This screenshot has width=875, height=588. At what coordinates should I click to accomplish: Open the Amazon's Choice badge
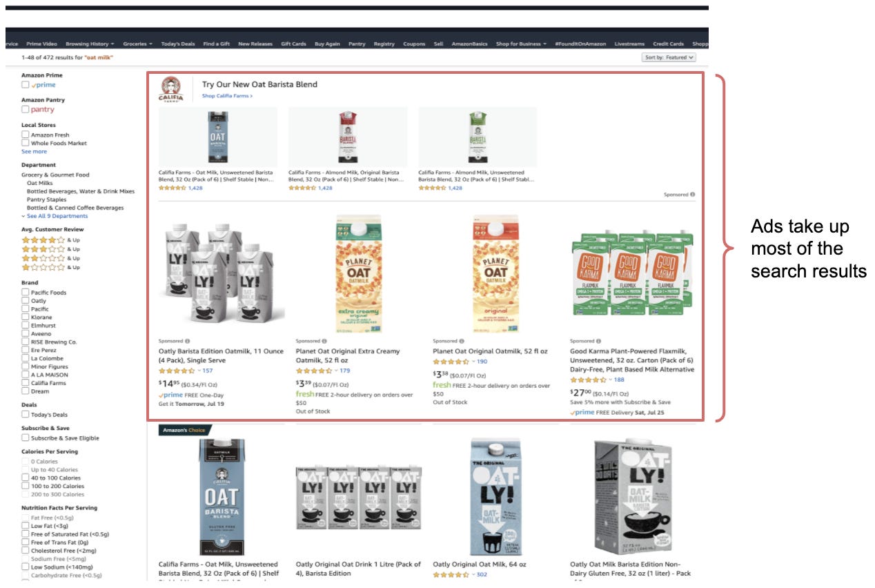(x=184, y=430)
